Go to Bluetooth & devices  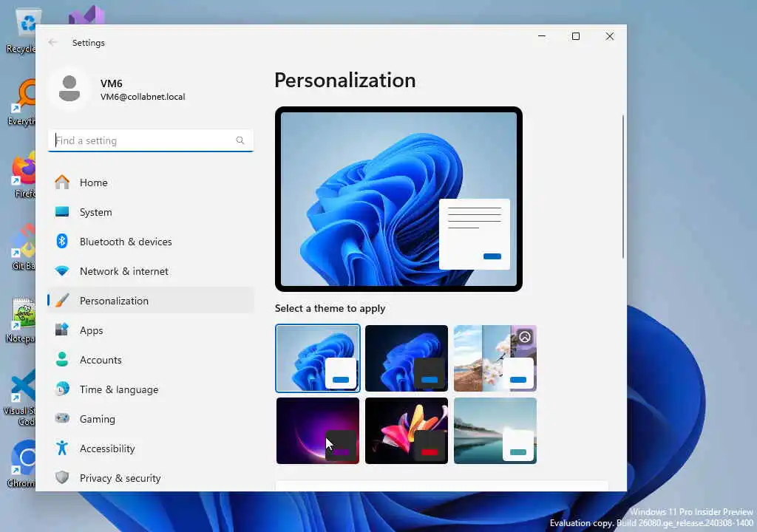point(151,242)
